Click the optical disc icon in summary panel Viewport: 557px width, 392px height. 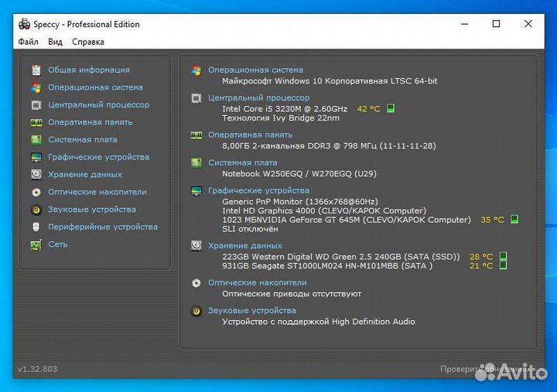coord(196,283)
